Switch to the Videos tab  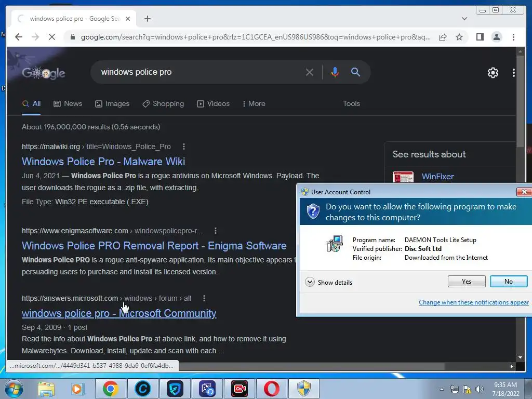[x=214, y=104]
